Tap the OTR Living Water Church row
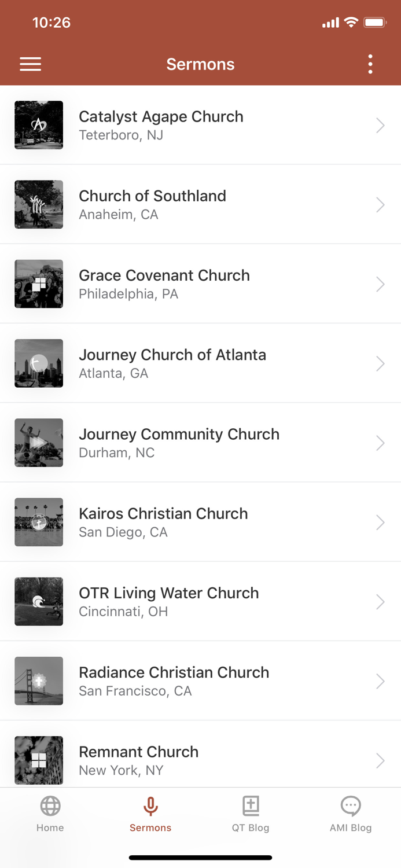Viewport: 401px width, 868px height. [200, 601]
